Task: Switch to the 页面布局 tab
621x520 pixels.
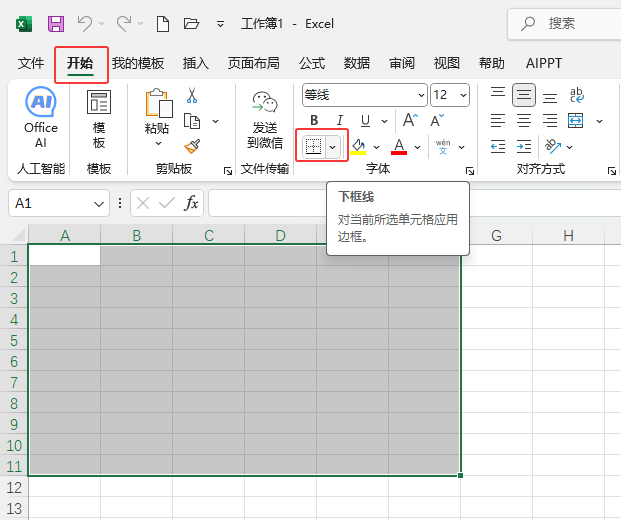Action: click(253, 63)
